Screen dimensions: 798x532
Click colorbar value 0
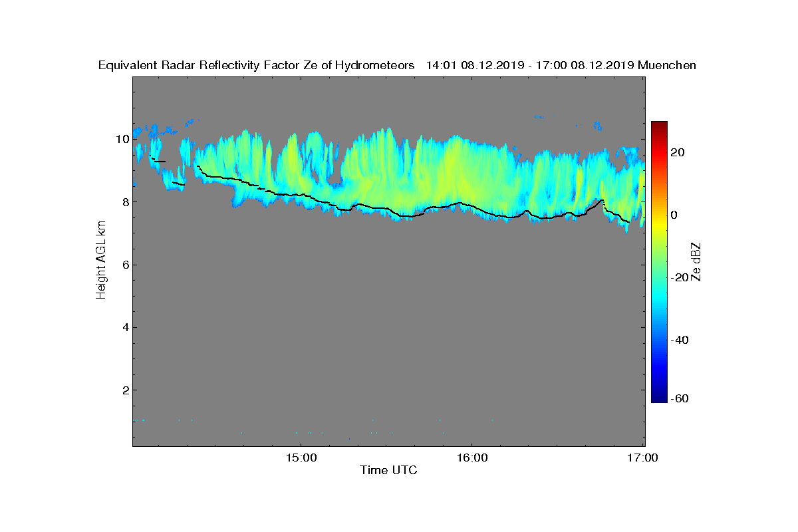click(x=675, y=215)
